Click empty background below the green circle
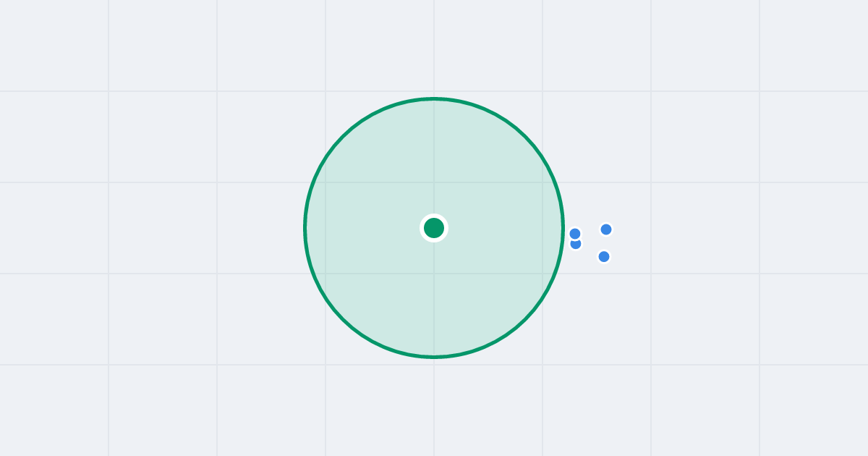 click(434, 409)
